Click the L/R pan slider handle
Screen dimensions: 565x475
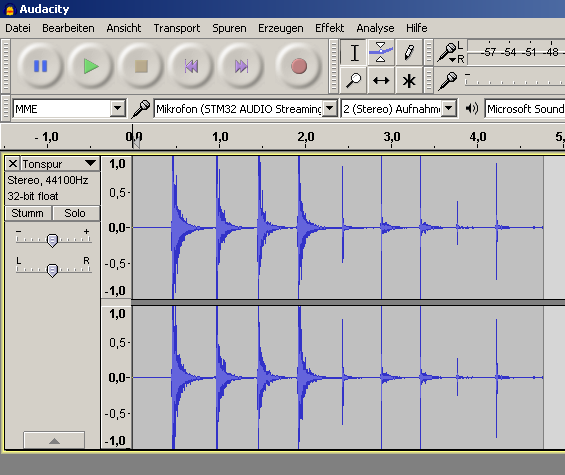pyautogui.click(x=53, y=270)
